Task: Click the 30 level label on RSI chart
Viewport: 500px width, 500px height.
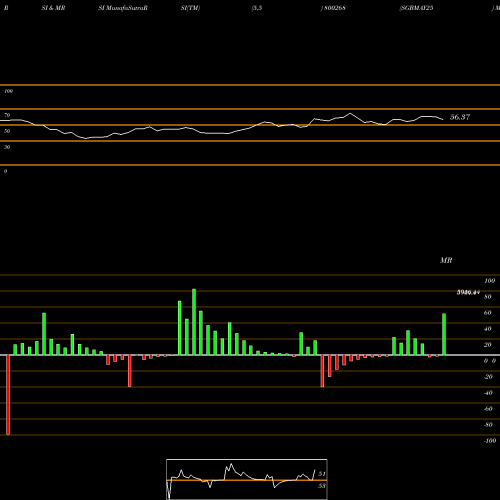Action: tap(7, 147)
